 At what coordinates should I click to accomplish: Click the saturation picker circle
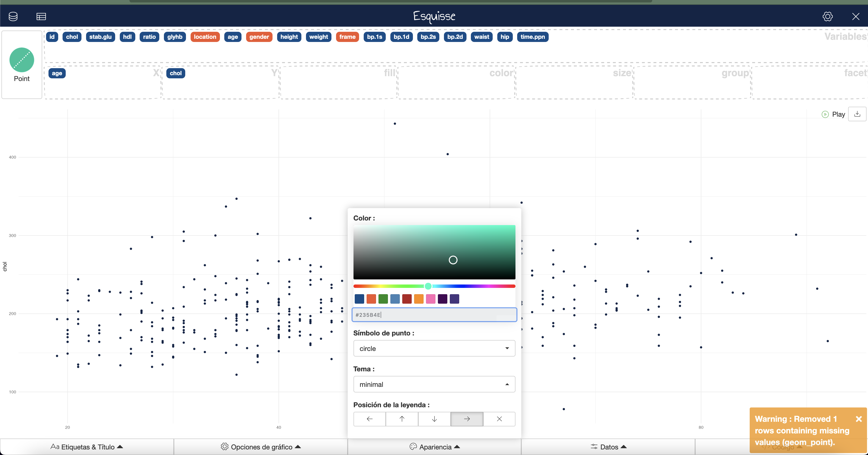453,260
